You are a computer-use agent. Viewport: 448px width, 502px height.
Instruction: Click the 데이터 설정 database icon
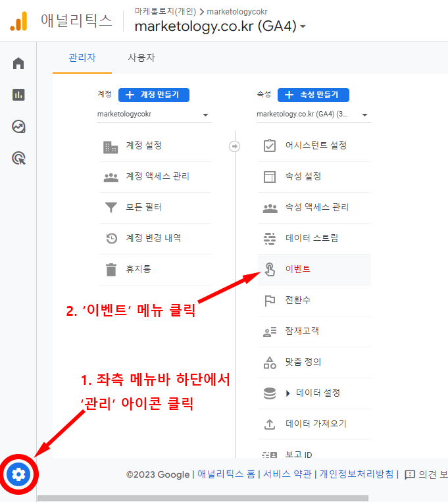[270, 393]
